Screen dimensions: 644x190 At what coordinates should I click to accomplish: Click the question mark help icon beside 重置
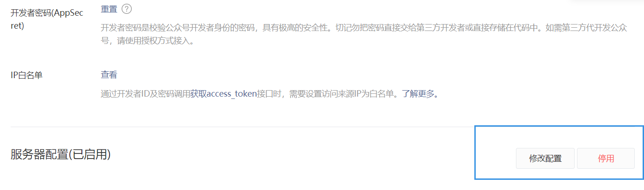click(x=127, y=9)
